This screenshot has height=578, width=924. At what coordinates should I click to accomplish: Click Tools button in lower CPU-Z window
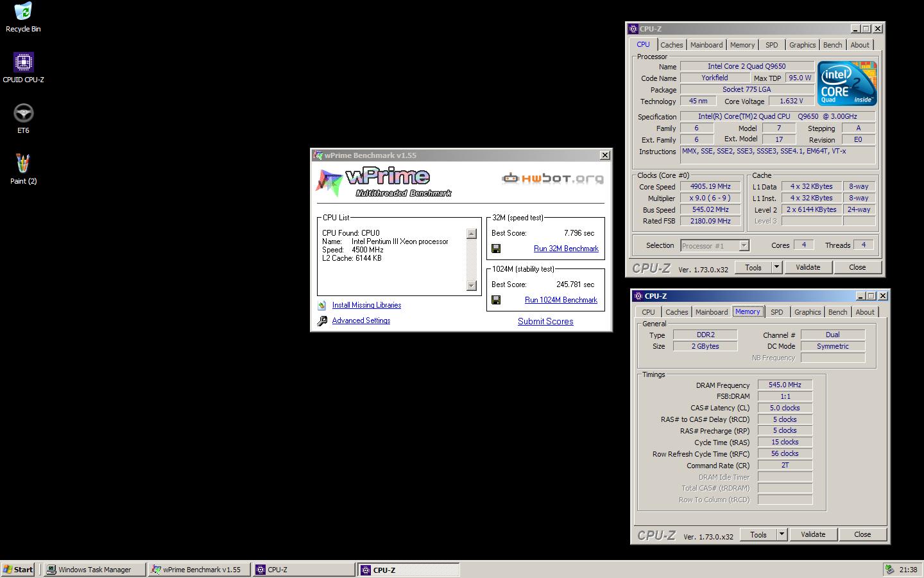758,534
